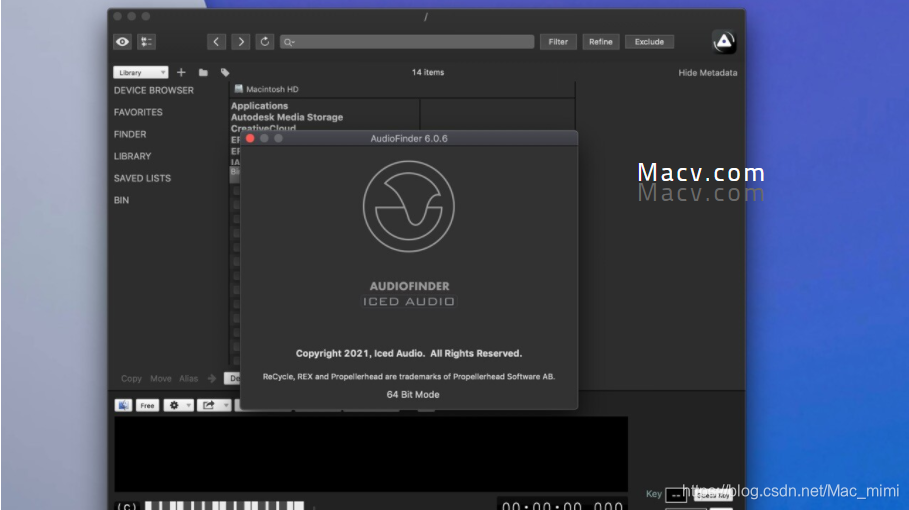Select LIBRARY section in sidebar

[x=132, y=156]
